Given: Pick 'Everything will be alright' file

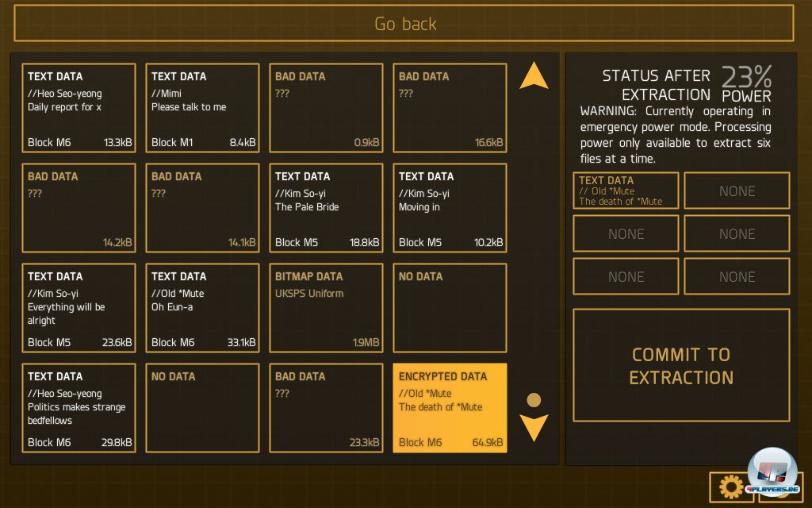Looking at the screenshot, I should 79,308.
